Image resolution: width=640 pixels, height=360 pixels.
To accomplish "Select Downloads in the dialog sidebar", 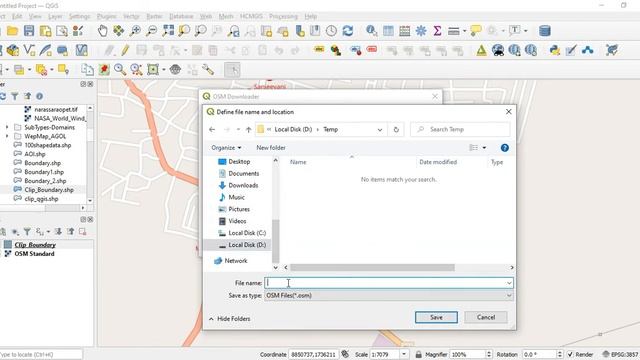I will click(x=238, y=185).
